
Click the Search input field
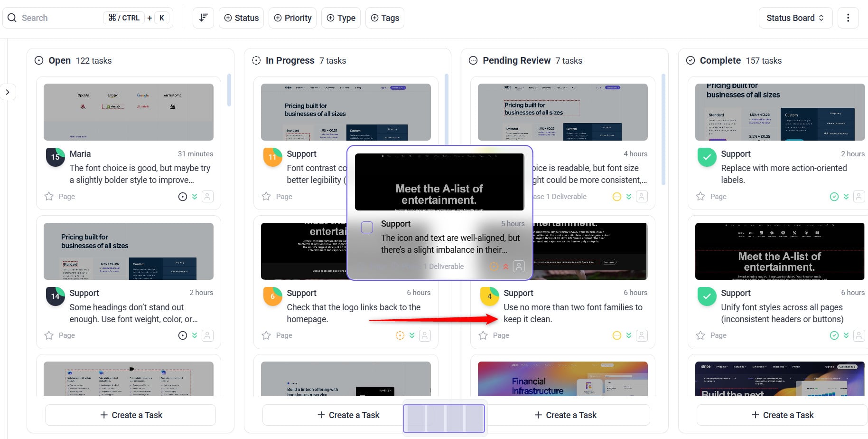[x=57, y=18]
